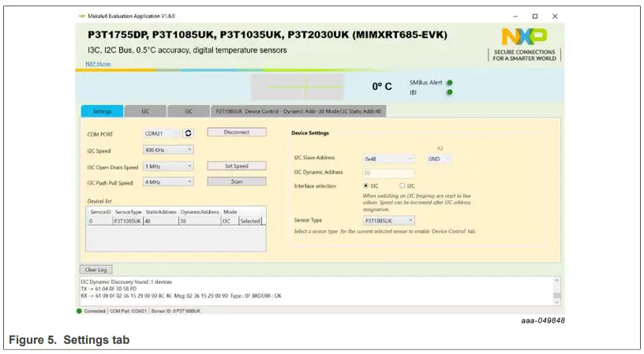
Task: Click the Disconnect button
Action: tap(237, 132)
